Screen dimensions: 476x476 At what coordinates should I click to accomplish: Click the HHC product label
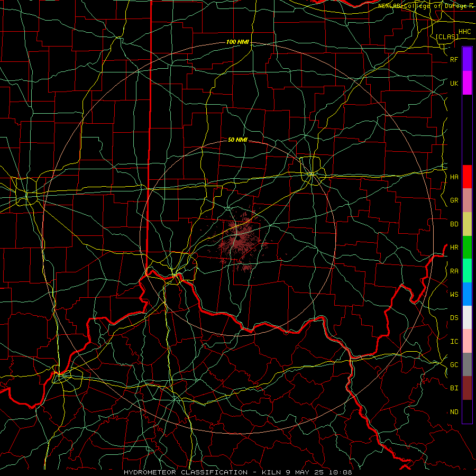point(464,32)
